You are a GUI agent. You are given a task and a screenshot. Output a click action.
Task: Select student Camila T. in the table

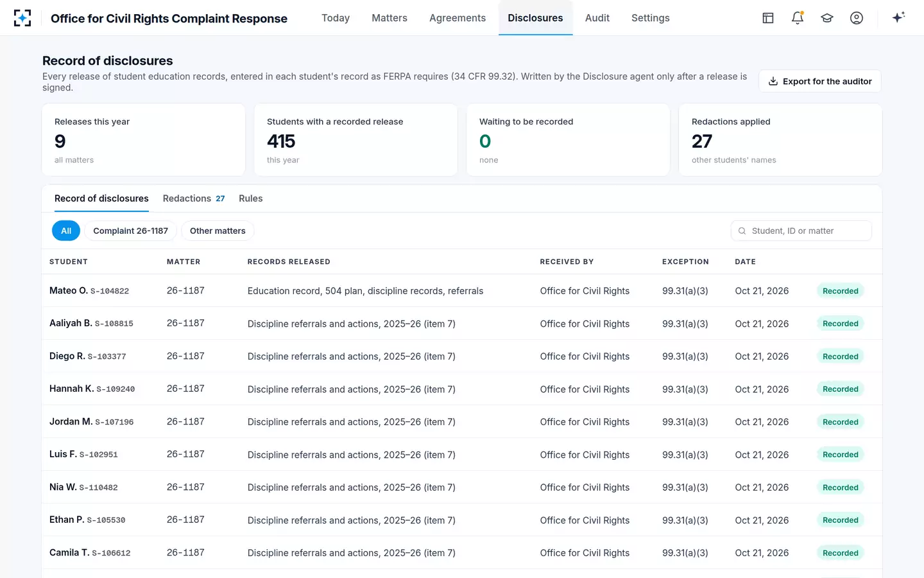[x=69, y=553]
